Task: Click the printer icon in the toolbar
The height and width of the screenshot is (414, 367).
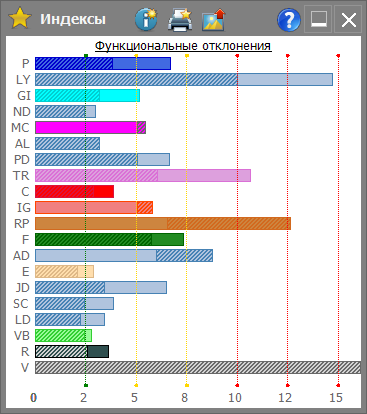Action: point(180,19)
